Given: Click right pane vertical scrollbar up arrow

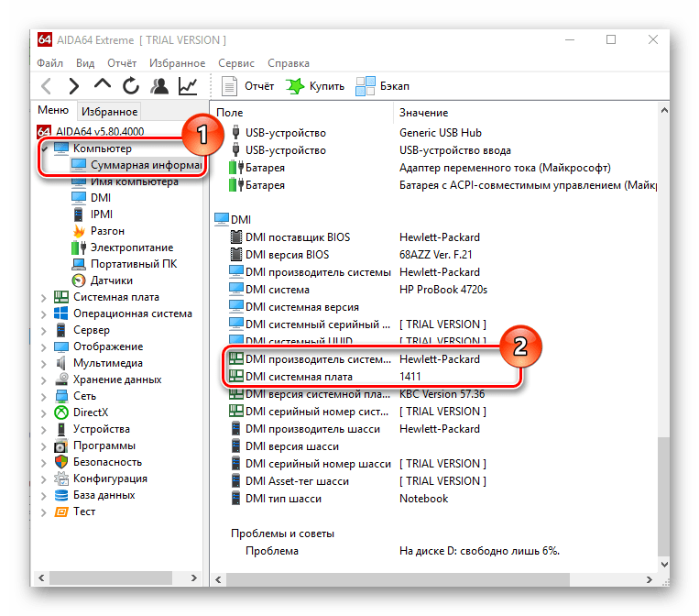Looking at the screenshot, I should coord(664,110).
